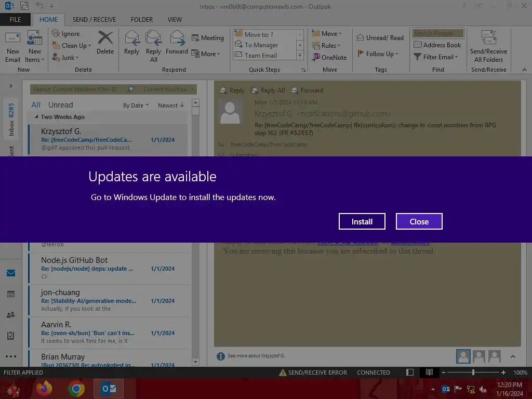Viewport: 532px width, 399px height.
Task: Click the zoom in plus button
Action: (503, 373)
